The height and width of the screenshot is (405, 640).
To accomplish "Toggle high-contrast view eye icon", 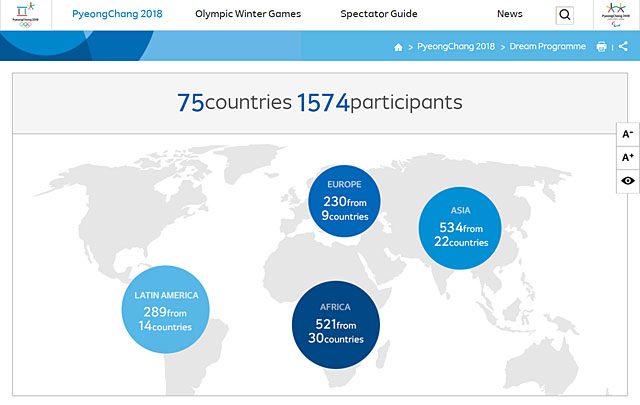I will pyautogui.click(x=627, y=181).
